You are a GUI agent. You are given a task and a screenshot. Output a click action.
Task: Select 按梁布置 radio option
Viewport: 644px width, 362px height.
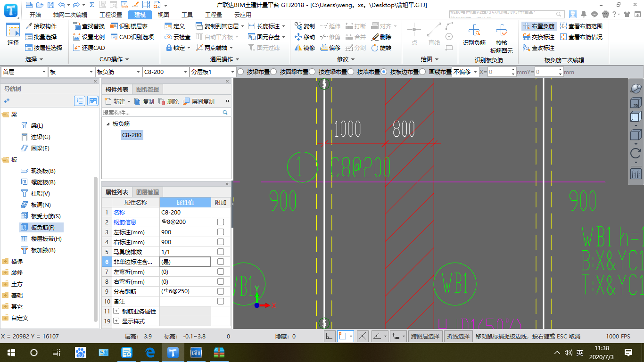coord(240,72)
